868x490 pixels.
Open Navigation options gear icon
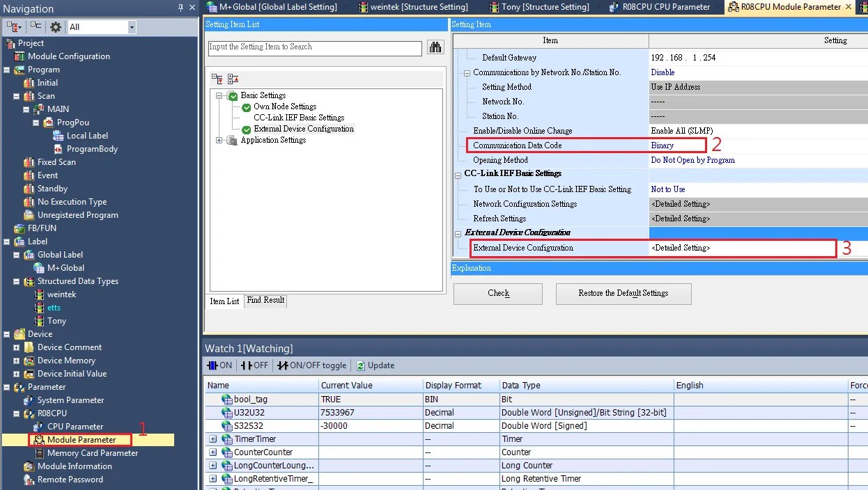(56, 26)
